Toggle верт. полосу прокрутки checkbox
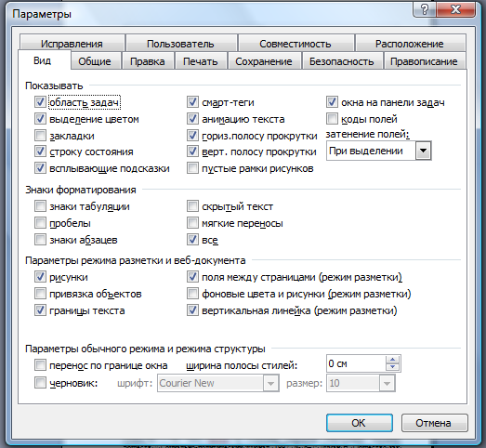The width and height of the screenshot is (486, 448). tap(192, 152)
